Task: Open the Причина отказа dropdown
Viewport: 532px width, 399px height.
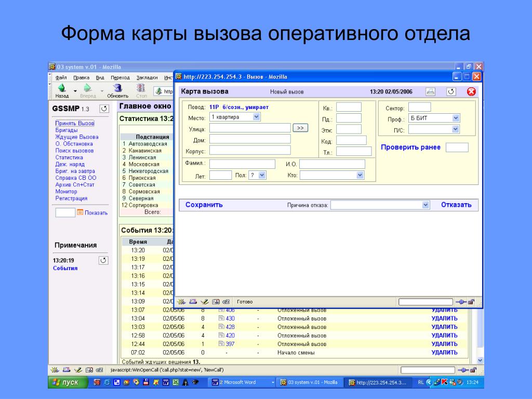Action: point(425,205)
